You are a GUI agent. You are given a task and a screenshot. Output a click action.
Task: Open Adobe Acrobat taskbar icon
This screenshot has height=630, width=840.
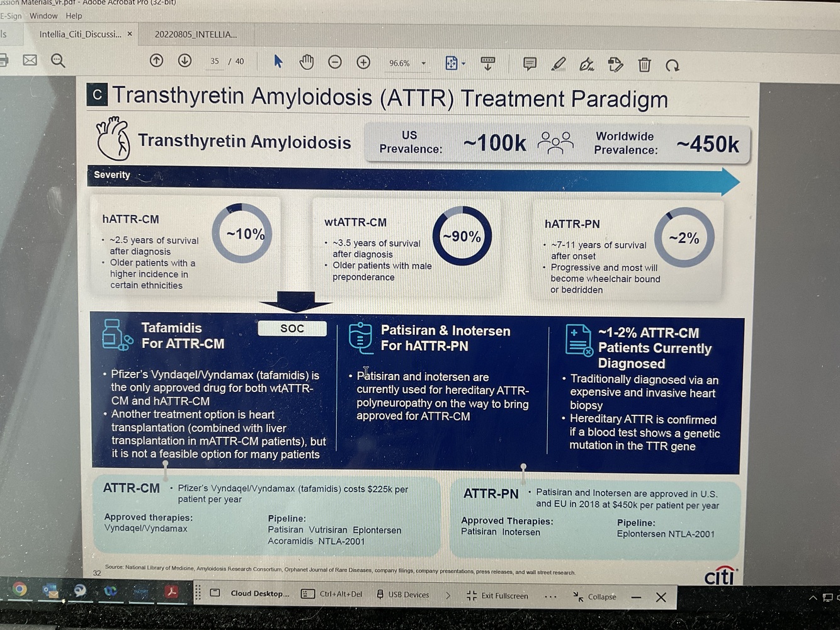tap(171, 592)
